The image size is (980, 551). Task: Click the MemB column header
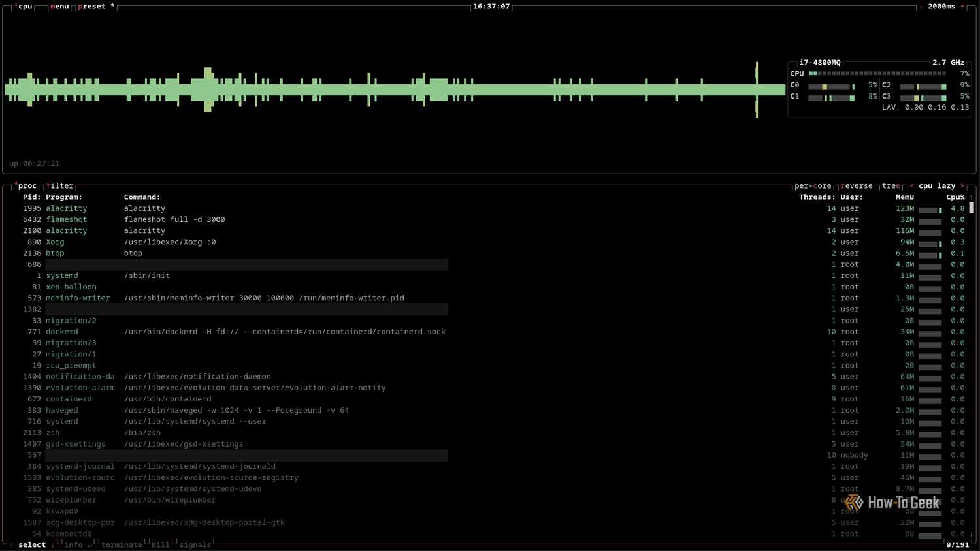905,197
